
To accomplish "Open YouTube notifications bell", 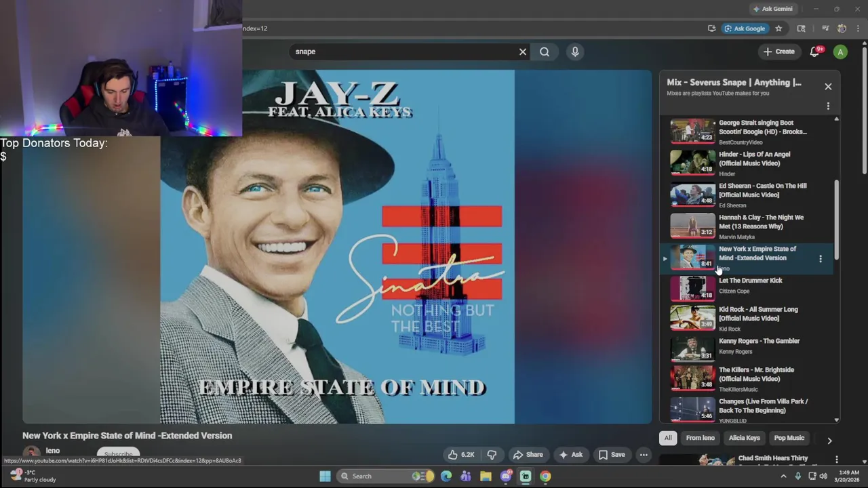I will pyautogui.click(x=816, y=52).
